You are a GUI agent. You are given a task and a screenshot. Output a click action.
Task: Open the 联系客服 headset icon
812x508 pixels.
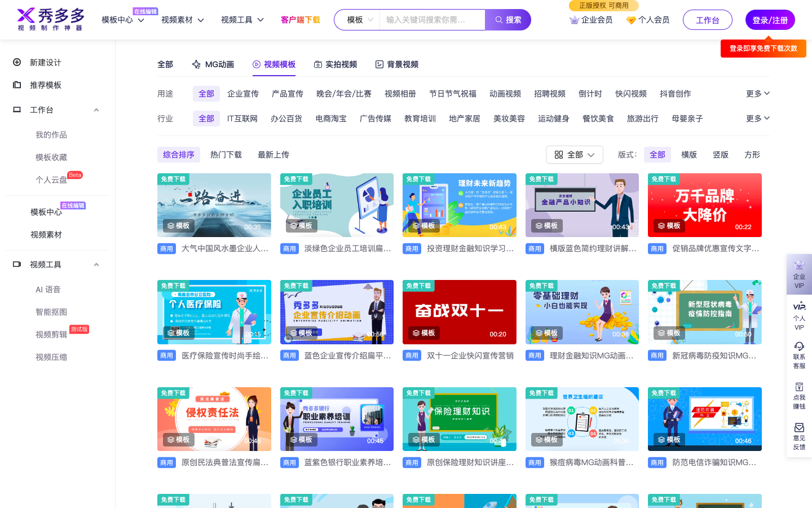coord(799,346)
